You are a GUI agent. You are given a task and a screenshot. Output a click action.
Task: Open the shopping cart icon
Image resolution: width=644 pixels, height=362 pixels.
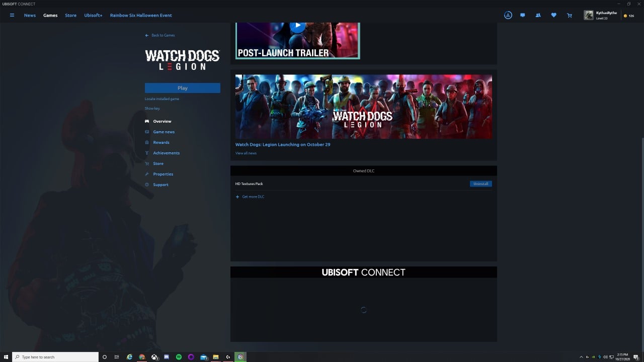(x=569, y=15)
